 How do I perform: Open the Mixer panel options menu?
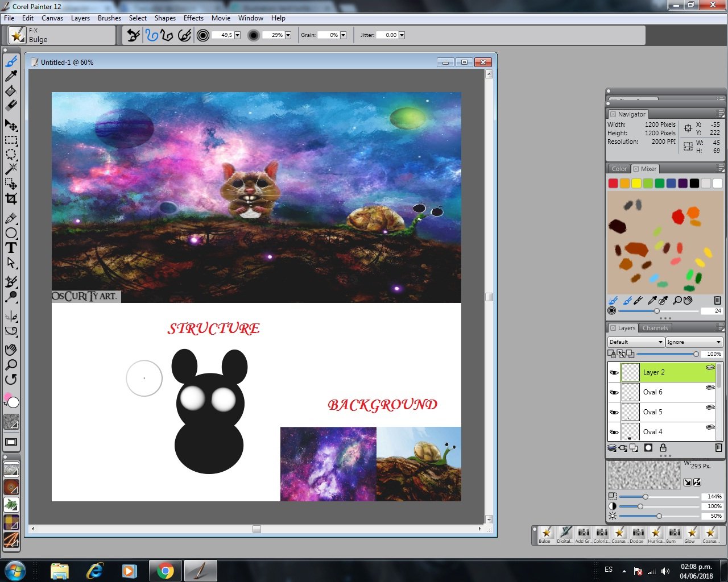pyautogui.click(x=720, y=169)
